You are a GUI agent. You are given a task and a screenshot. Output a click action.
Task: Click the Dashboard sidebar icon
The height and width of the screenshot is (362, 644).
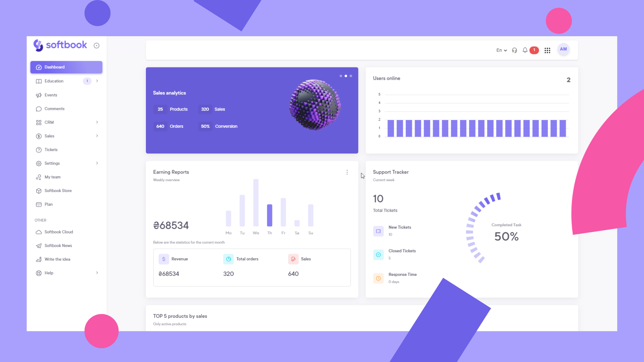pyautogui.click(x=39, y=67)
